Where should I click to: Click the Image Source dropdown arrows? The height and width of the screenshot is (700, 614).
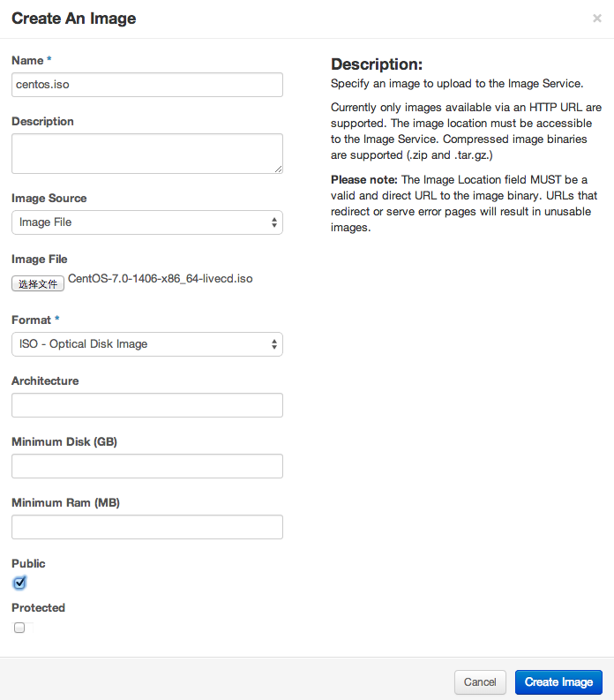click(274, 222)
